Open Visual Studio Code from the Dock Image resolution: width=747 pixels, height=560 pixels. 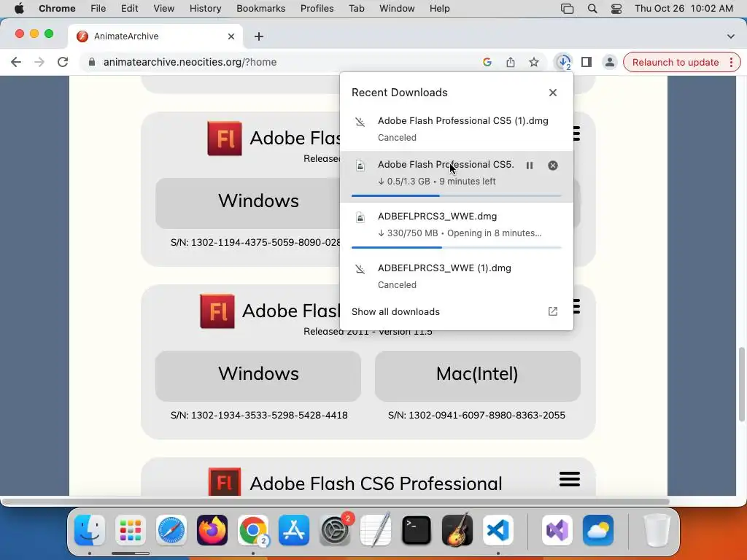(498, 530)
